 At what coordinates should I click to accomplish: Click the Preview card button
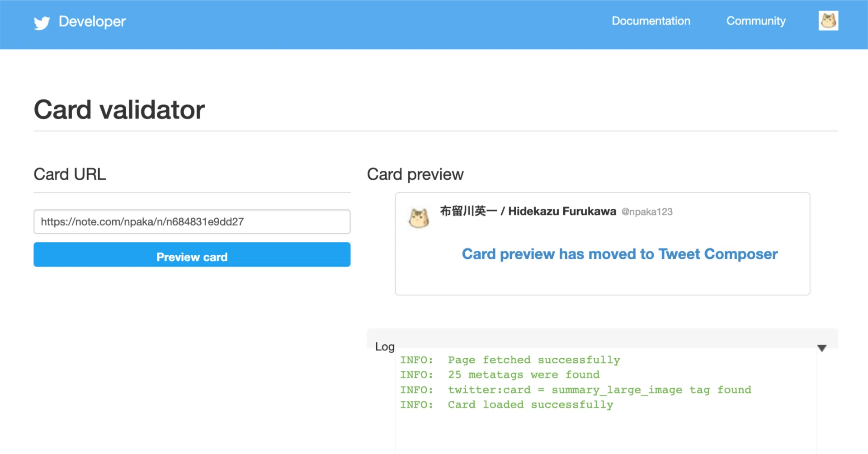pos(192,255)
